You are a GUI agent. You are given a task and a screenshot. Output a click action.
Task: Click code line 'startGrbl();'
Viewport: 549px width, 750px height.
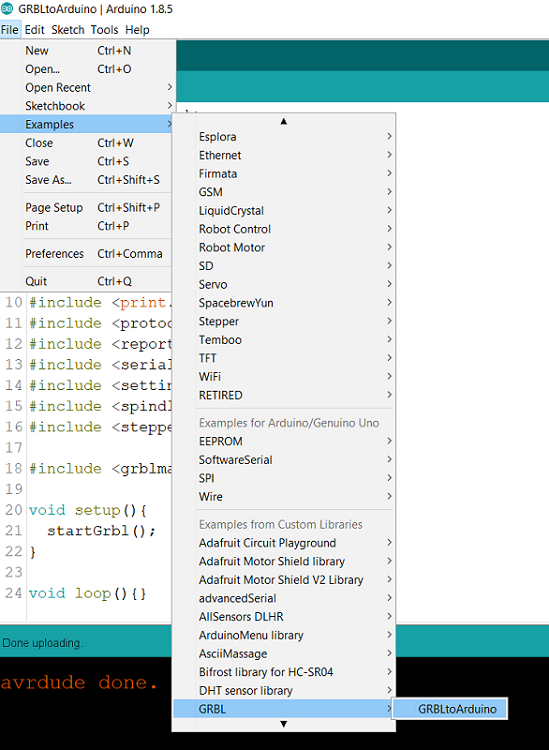tap(101, 531)
